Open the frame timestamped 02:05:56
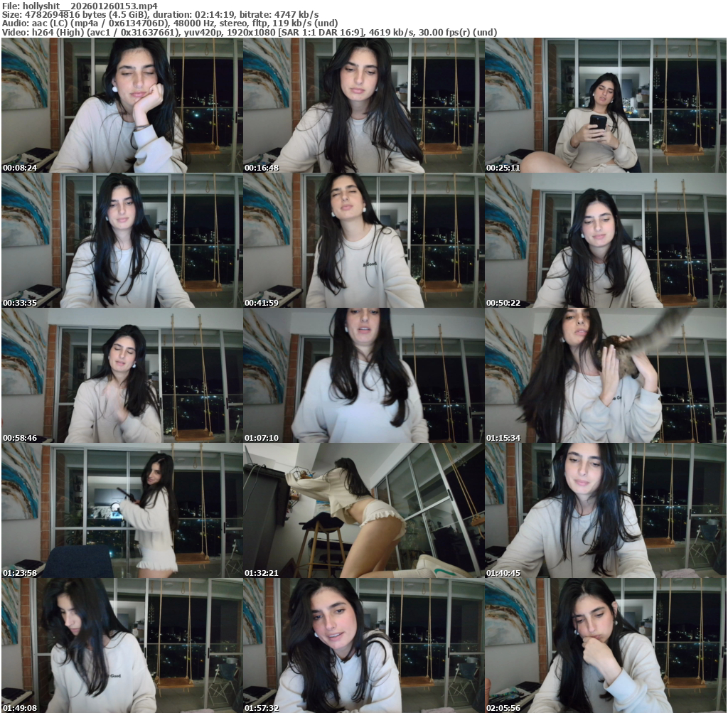This screenshot has width=728, height=713. (x=606, y=645)
